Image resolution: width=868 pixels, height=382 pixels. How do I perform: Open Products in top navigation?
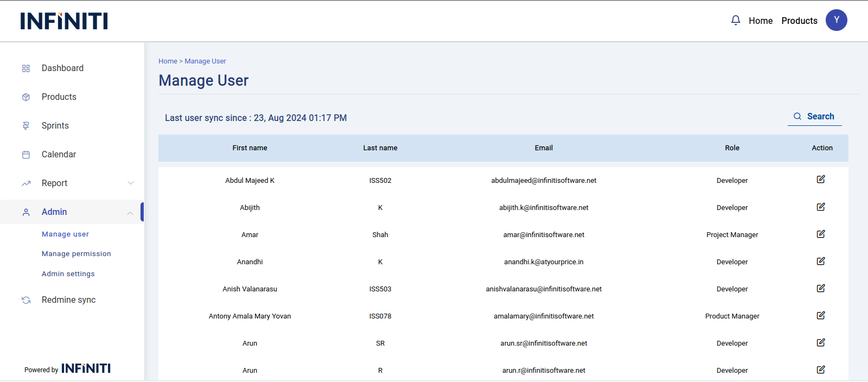pos(799,21)
